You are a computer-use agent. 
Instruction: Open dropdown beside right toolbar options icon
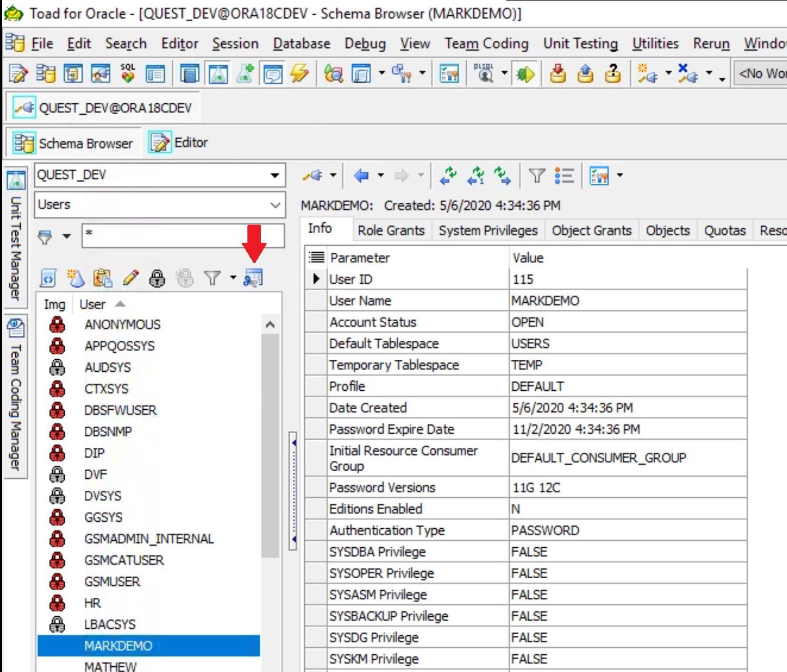tap(620, 176)
